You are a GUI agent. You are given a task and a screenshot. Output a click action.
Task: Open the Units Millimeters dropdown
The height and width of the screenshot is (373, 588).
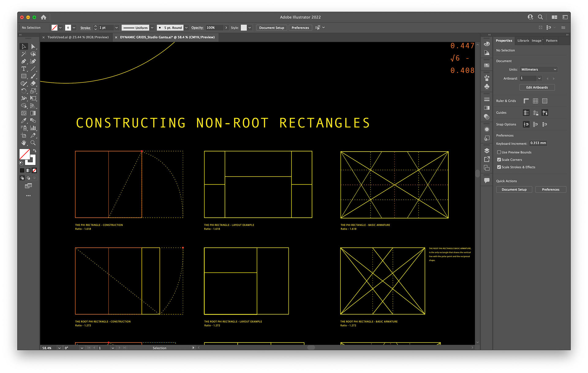pyautogui.click(x=538, y=70)
